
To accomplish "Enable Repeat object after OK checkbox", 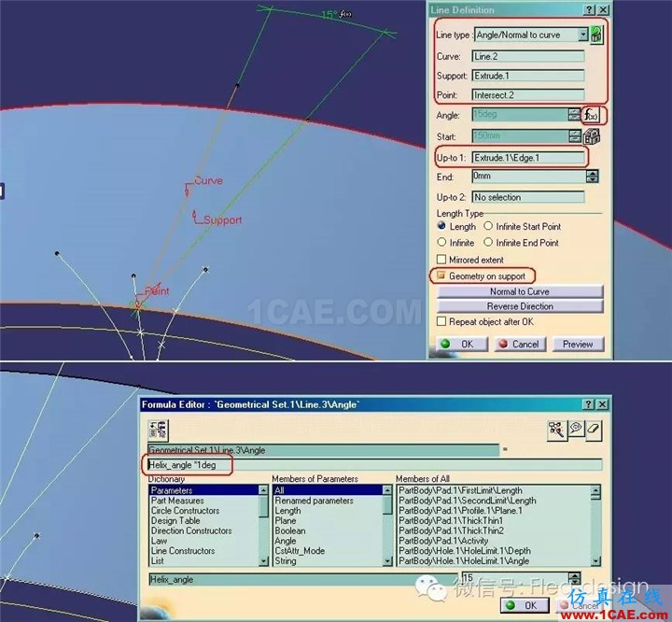I will (441, 321).
